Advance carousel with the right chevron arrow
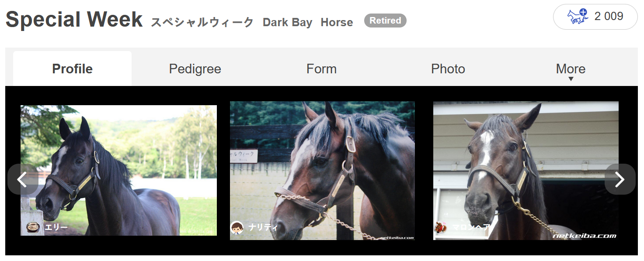Image resolution: width=644 pixels, height=261 pixels. [x=620, y=179]
